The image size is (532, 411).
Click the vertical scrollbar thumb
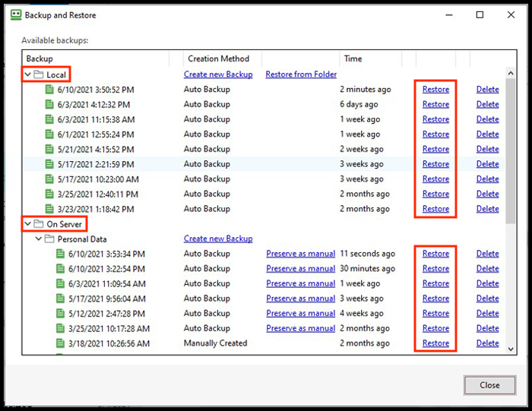pyautogui.click(x=511, y=151)
